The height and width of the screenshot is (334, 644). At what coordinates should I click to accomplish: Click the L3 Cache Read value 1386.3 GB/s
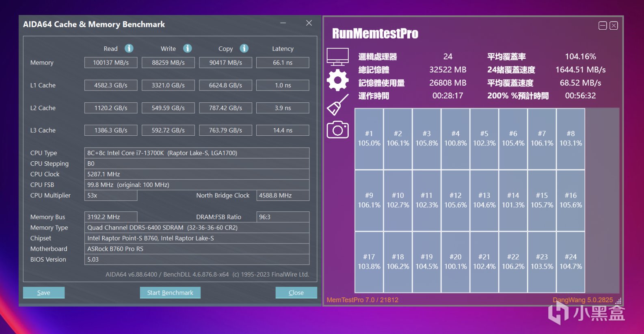coord(111,130)
